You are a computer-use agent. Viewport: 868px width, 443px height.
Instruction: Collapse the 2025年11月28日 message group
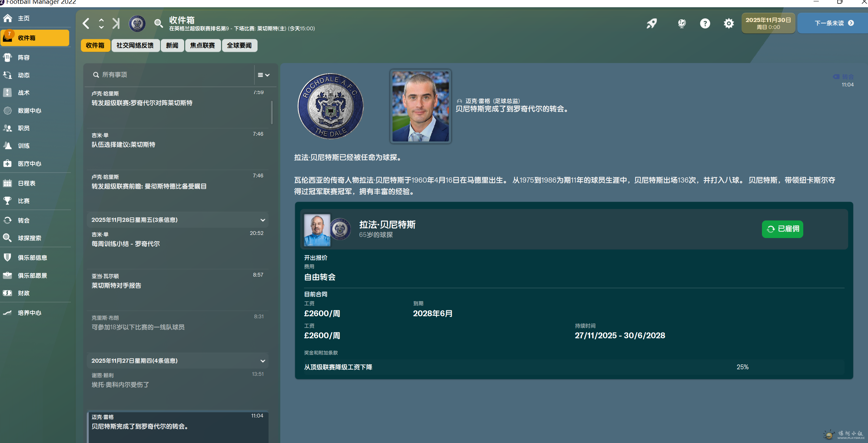(x=263, y=220)
